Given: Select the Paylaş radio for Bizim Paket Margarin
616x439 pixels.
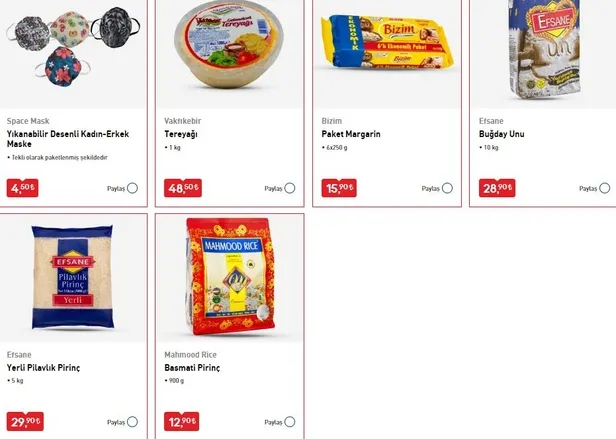Looking at the screenshot, I should coord(447,188).
